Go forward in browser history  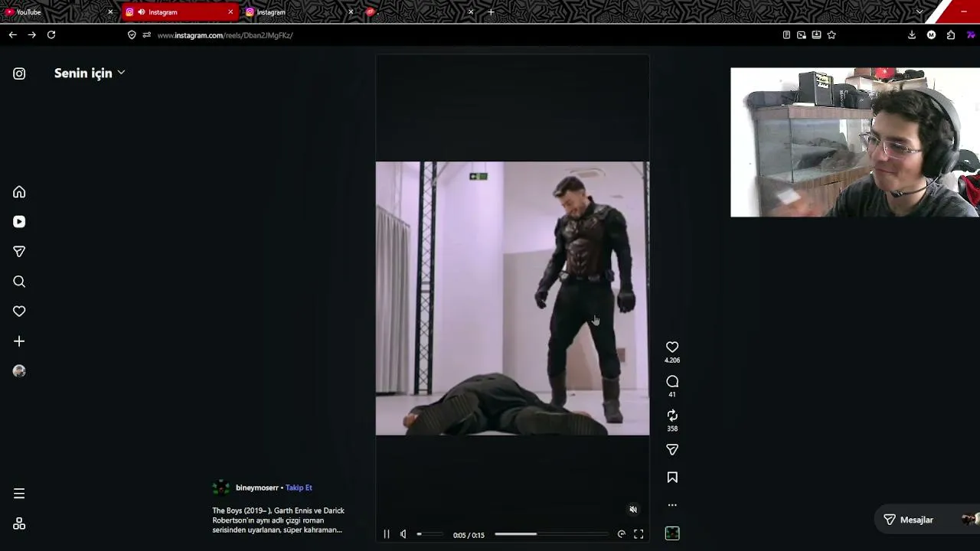pyautogui.click(x=31, y=35)
